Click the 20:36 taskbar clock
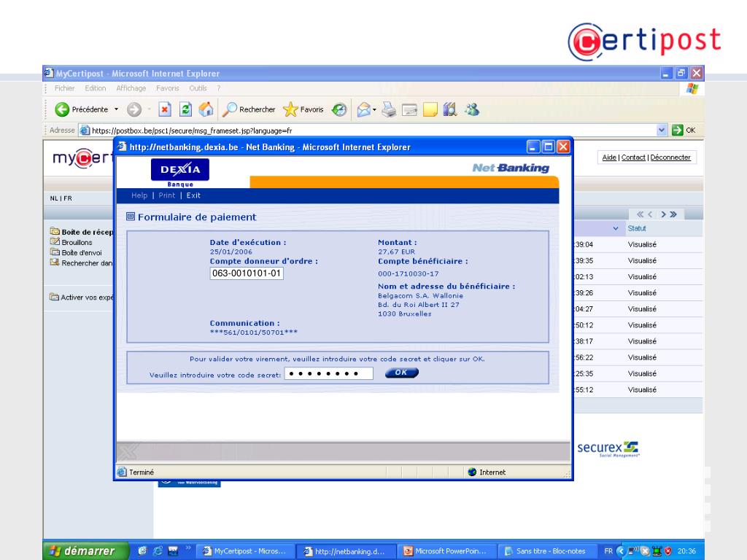747x560 pixels. [686, 551]
